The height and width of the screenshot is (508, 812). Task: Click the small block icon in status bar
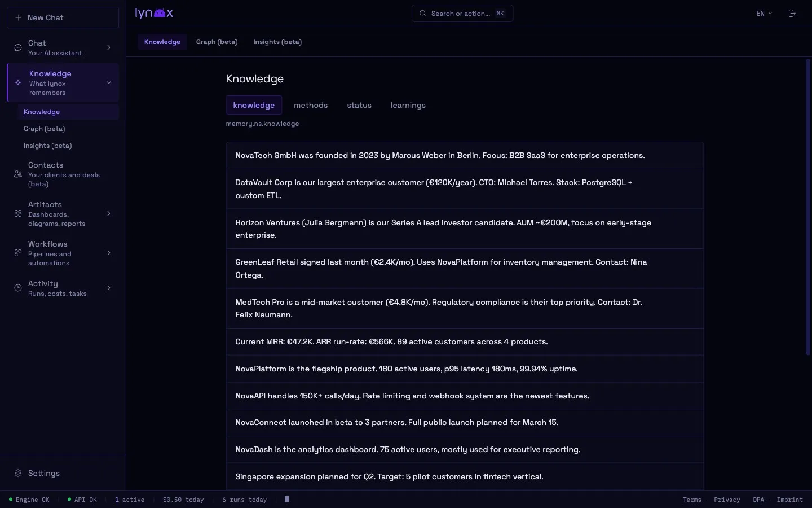(x=287, y=500)
